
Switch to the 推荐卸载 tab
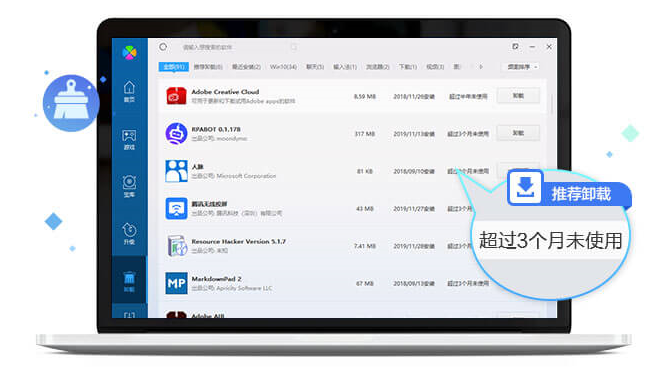(208, 67)
